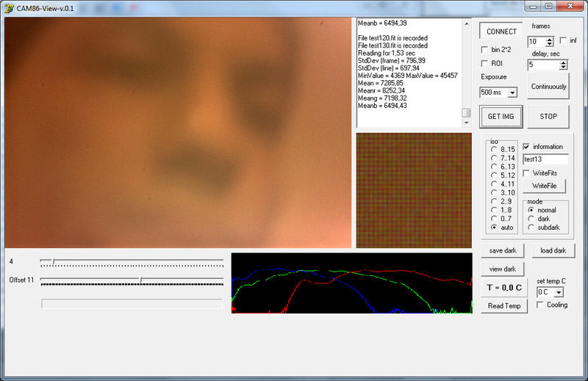The width and height of the screenshot is (588, 381).
Task: Click the CAM86-View app icon in title bar
Action: pyautogui.click(x=9, y=8)
